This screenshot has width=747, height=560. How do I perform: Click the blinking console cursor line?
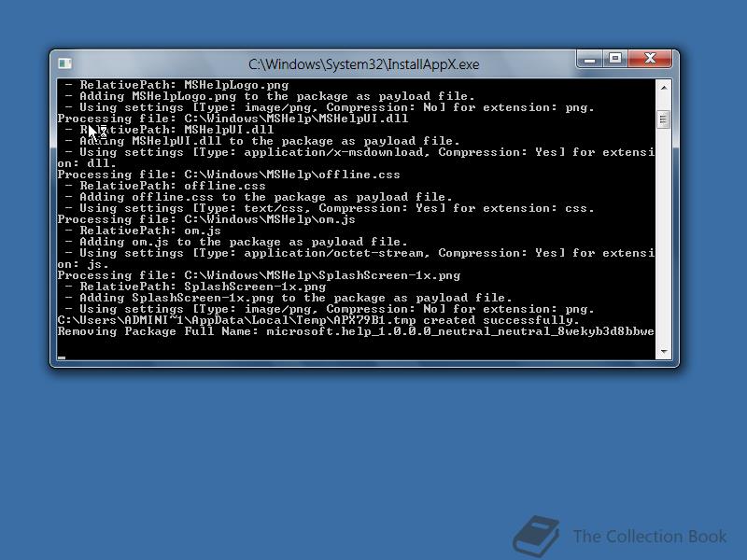[x=62, y=357]
